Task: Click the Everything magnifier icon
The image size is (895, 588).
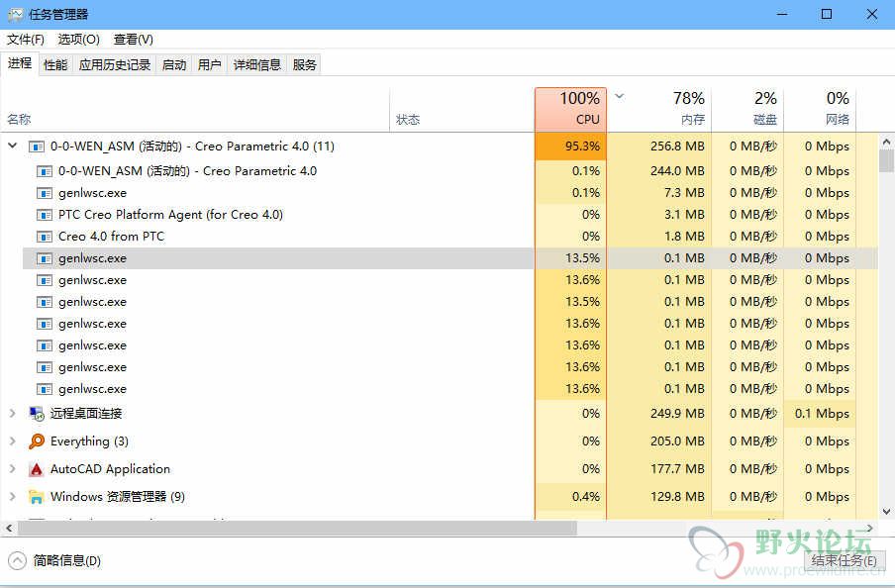Action: click(x=37, y=441)
